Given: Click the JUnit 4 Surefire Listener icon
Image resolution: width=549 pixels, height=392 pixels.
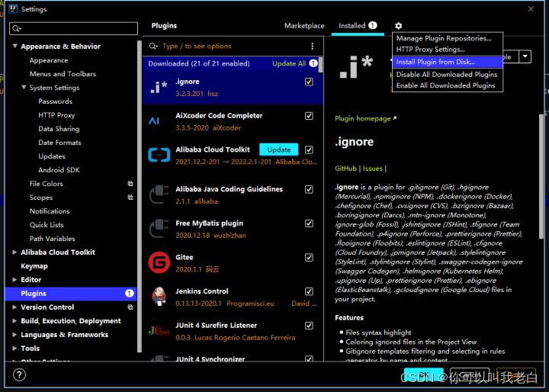Looking at the screenshot, I should click(159, 331).
